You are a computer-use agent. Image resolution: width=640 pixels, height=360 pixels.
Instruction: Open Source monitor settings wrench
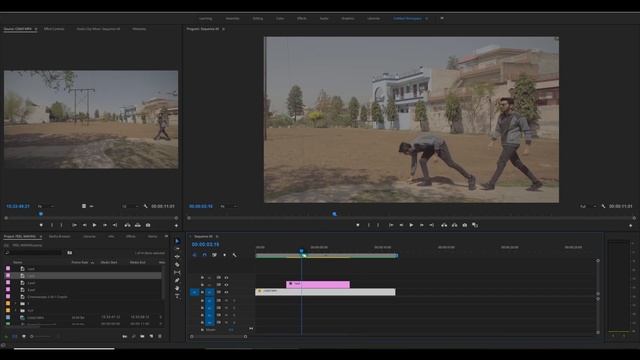coord(146,207)
